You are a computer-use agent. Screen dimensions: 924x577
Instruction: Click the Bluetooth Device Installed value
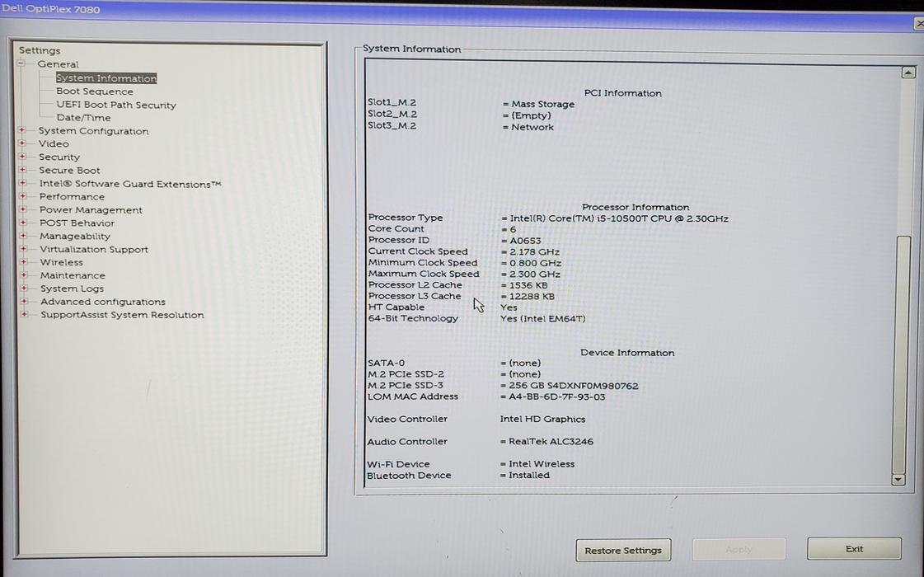[x=529, y=475]
